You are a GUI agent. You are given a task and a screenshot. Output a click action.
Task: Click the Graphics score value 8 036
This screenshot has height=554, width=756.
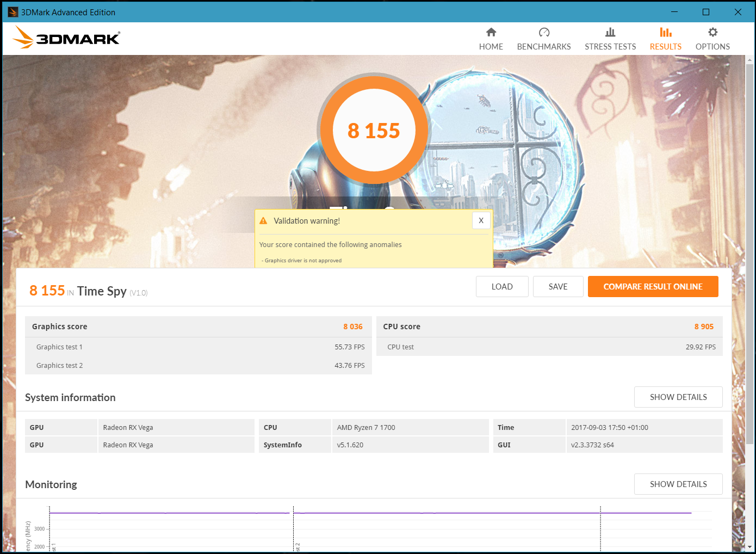[x=353, y=327]
